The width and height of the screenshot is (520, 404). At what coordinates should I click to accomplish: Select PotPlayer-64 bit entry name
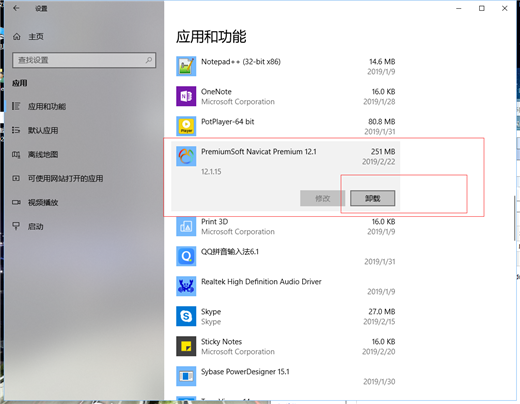(x=228, y=122)
